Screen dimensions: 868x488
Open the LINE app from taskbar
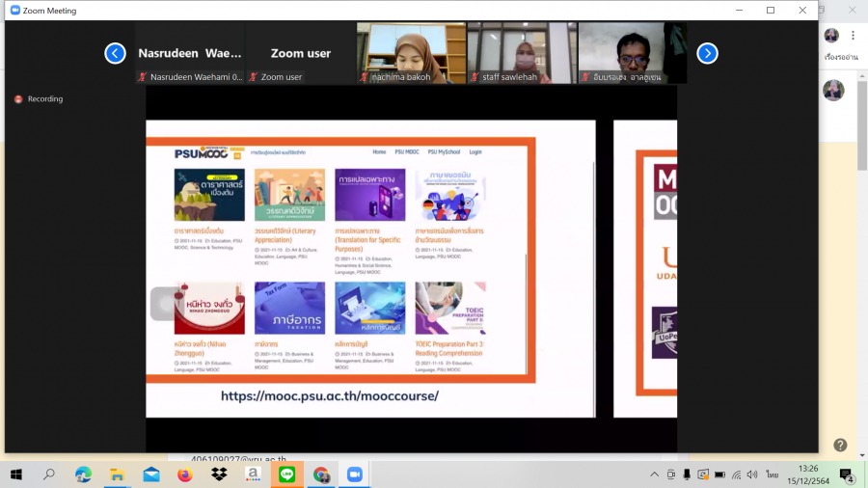(x=286, y=474)
